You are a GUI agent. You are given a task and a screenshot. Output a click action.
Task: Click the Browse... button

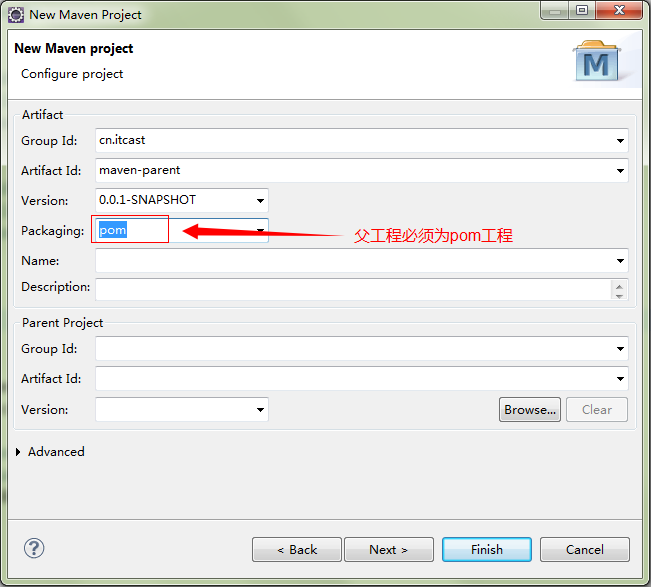[x=529, y=409]
